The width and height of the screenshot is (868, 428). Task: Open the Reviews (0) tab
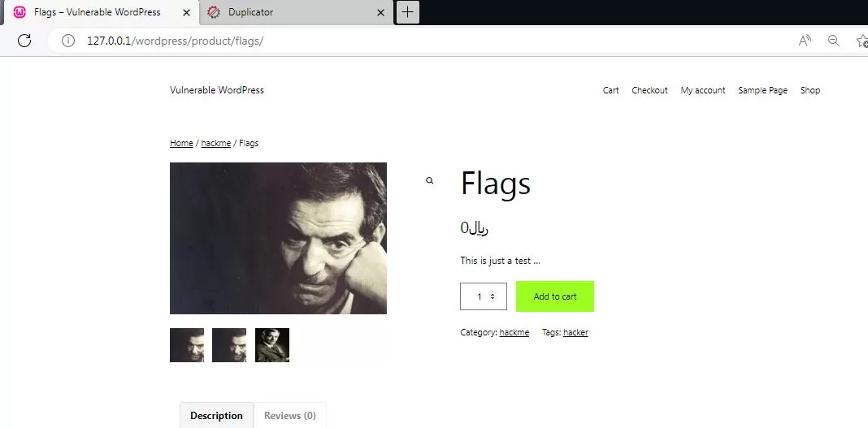coord(289,415)
